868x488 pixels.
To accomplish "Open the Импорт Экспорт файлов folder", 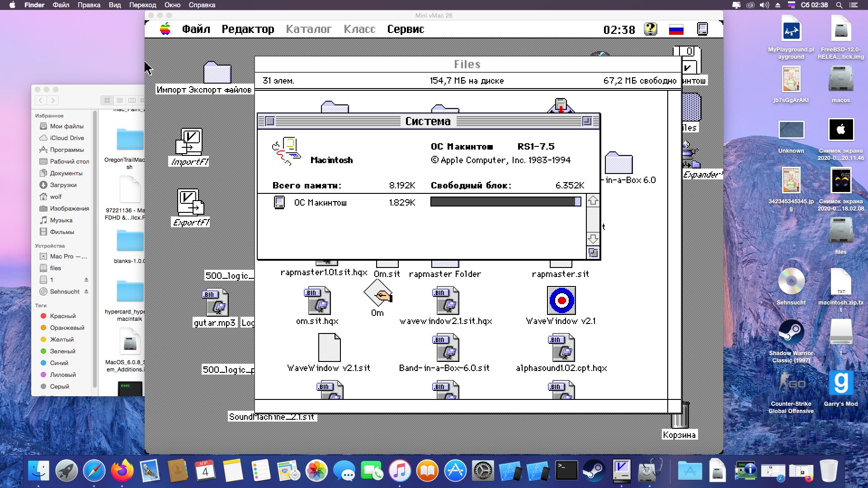I will click(217, 72).
